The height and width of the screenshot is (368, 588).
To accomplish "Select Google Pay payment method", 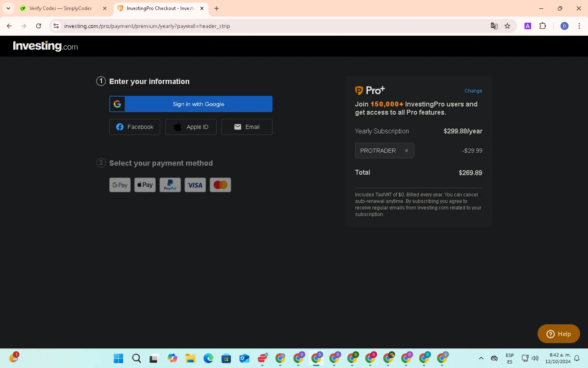I will [x=120, y=185].
